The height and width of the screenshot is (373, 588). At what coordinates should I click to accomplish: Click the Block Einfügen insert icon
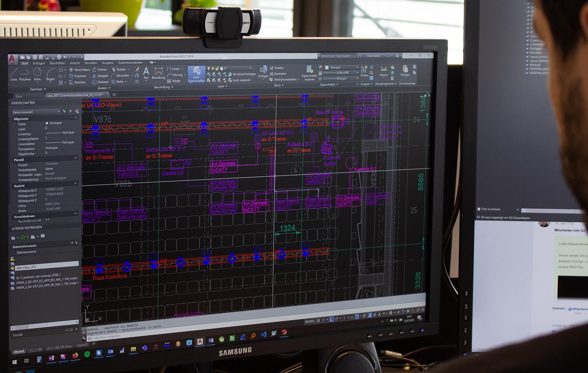coord(263,72)
